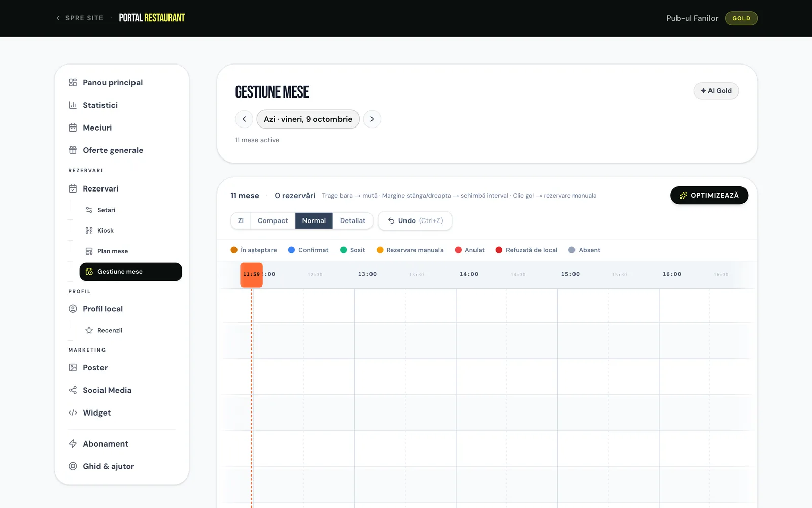812x508 pixels.
Task: Click the Statistici bar chart icon
Action: (x=73, y=105)
